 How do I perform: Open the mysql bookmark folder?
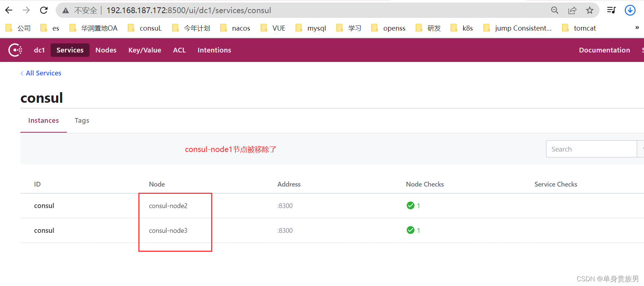tap(311, 28)
